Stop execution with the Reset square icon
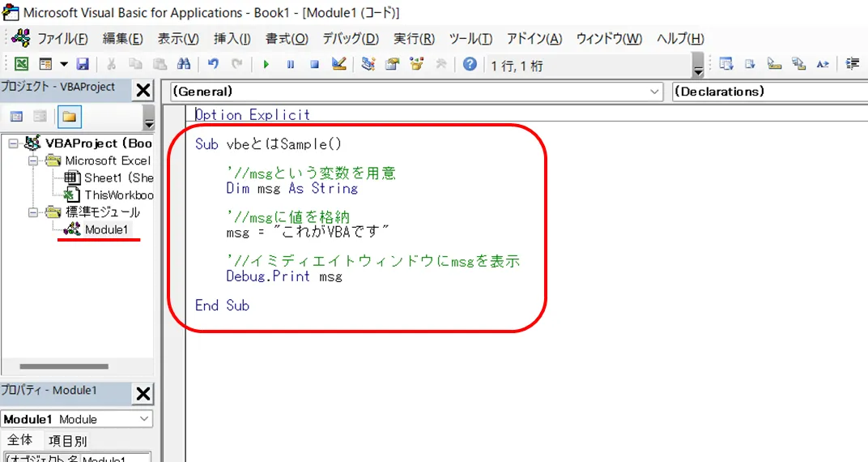Image resolution: width=868 pixels, height=462 pixels. (314, 64)
